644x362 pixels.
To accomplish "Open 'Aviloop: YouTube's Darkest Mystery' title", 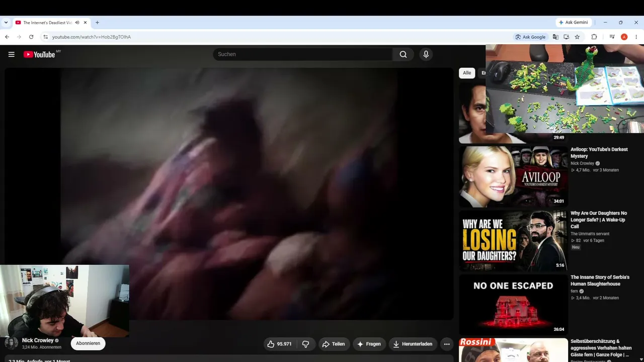I will pyautogui.click(x=599, y=153).
